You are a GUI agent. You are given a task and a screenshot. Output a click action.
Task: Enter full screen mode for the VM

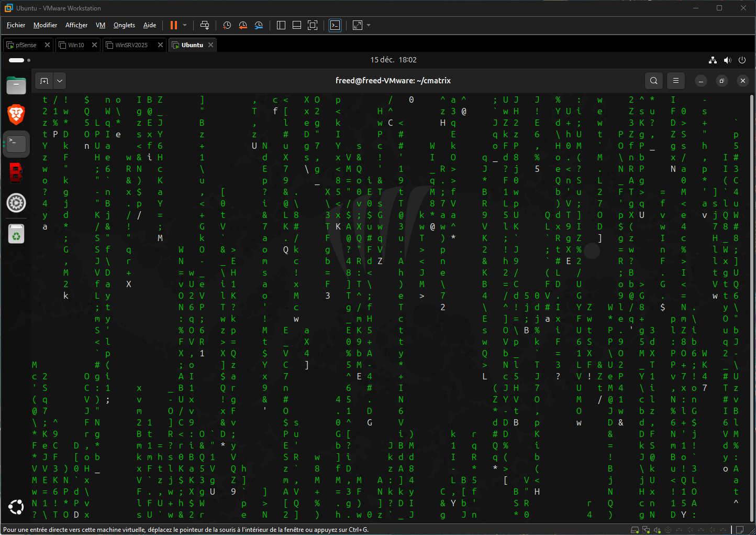[x=313, y=25]
